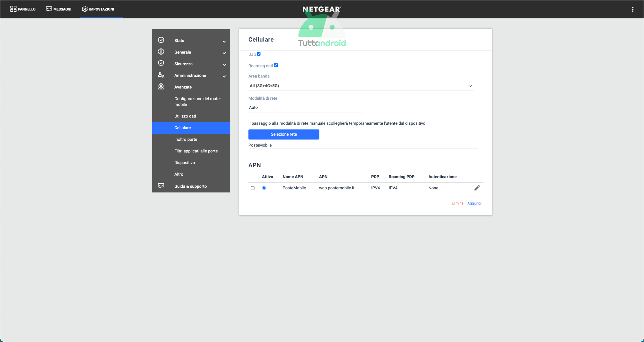Tick the PosteMobile APN row checkbox
The height and width of the screenshot is (342, 644).
click(x=253, y=188)
